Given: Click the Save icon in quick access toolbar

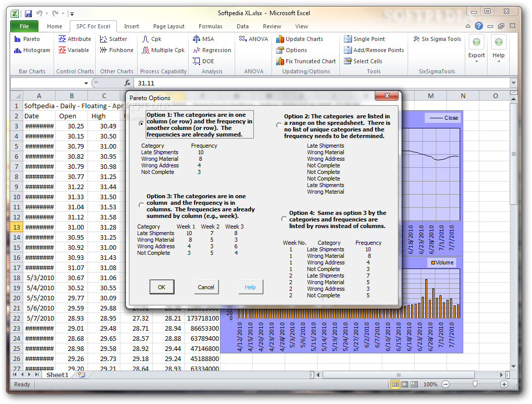Looking at the screenshot, I should click(x=28, y=14).
